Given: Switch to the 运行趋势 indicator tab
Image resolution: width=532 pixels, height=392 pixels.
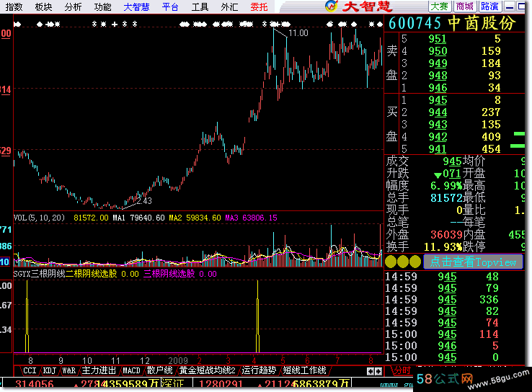Looking at the screenshot, I should [259, 370].
